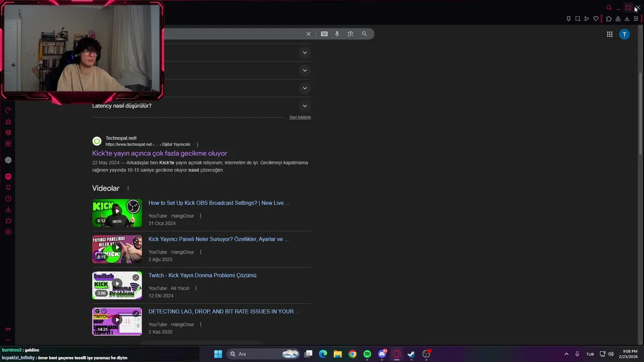Open Microsoft Edge from the taskbar
Screen dimensions: 644x362
click(x=323, y=354)
